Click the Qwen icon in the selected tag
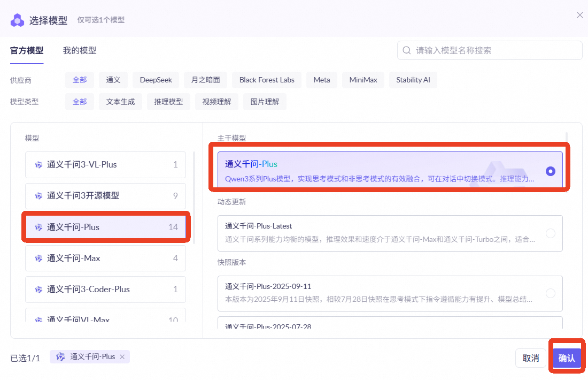 click(60, 357)
